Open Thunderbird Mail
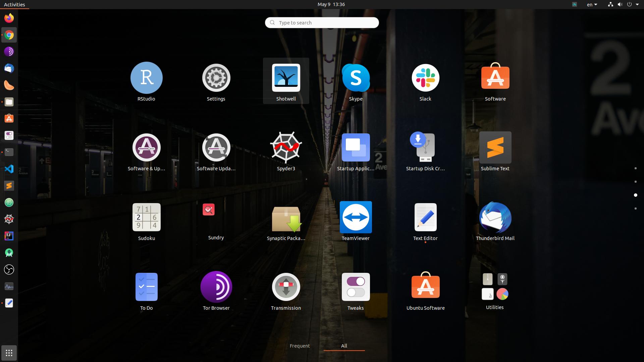 click(x=495, y=217)
